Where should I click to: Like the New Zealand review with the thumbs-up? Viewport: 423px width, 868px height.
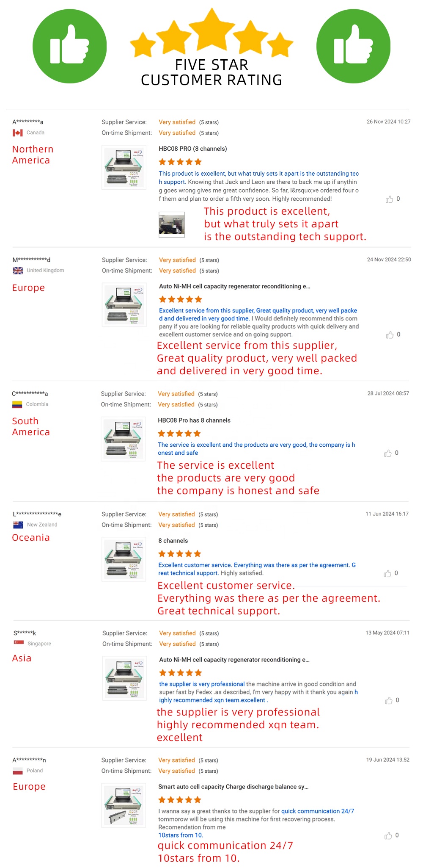387,573
